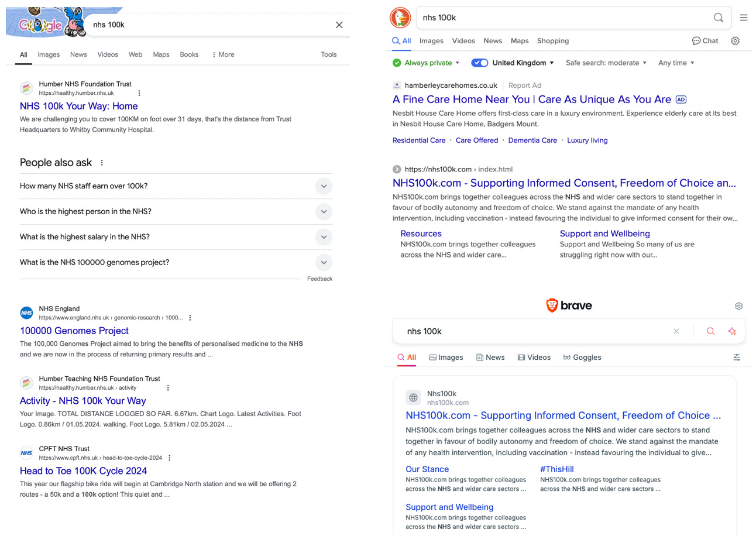Switch to DuckDuckGo Videos tab
The height and width of the screenshot is (536, 756).
coord(463,41)
